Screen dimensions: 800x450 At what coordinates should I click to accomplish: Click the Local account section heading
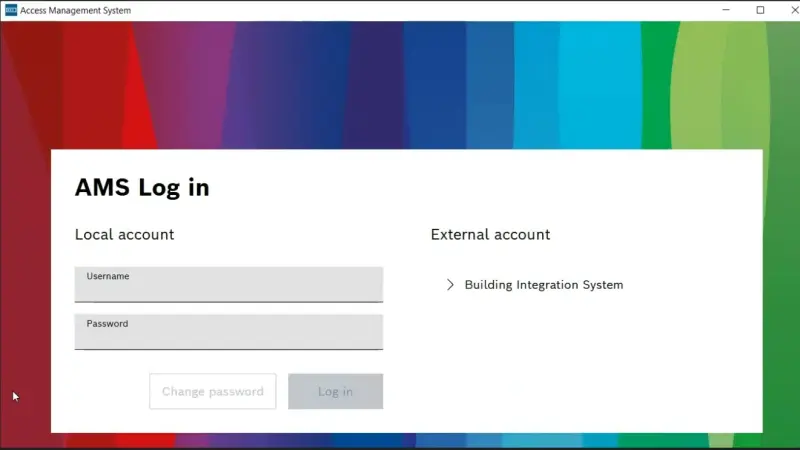(x=124, y=235)
